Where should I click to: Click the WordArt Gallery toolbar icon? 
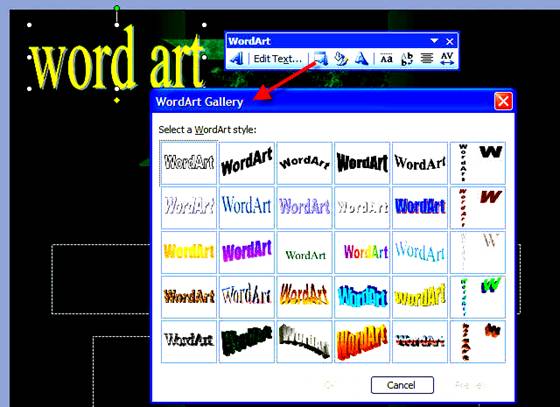(321, 58)
